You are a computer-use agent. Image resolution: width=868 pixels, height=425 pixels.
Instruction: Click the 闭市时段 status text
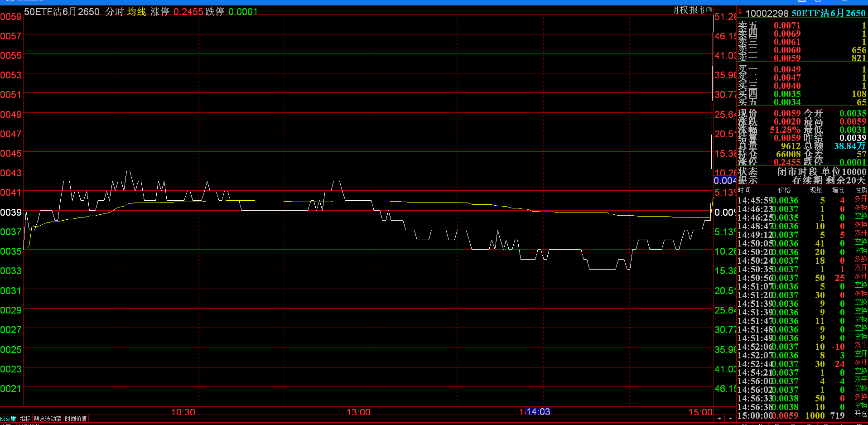tap(797, 172)
